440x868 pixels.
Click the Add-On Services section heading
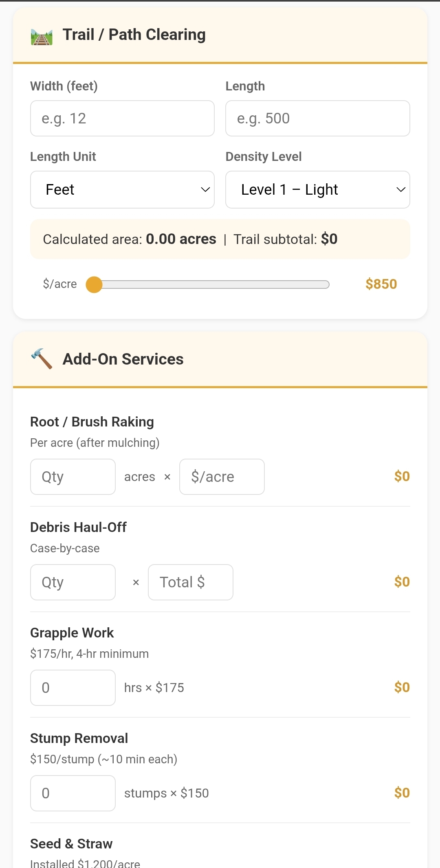pyautogui.click(x=123, y=359)
